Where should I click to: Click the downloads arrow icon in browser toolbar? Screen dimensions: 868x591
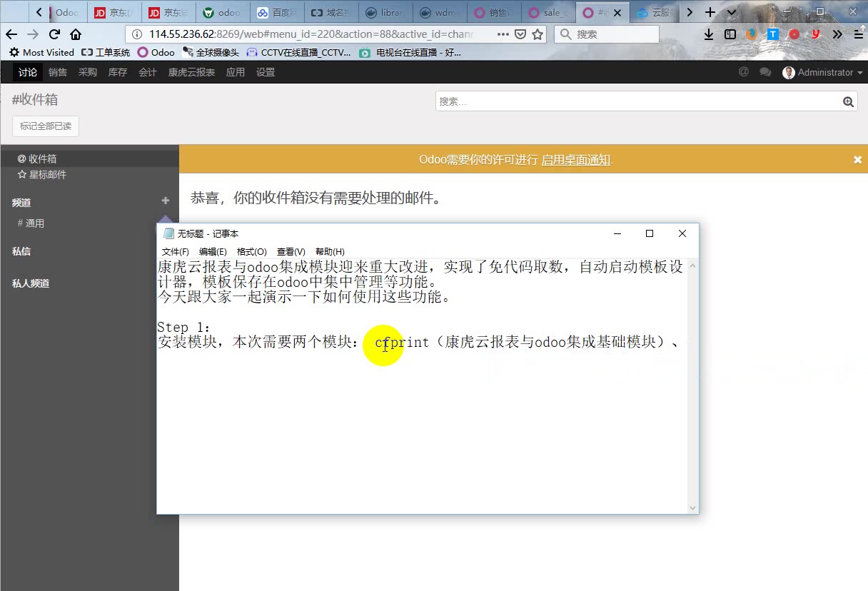(x=707, y=34)
